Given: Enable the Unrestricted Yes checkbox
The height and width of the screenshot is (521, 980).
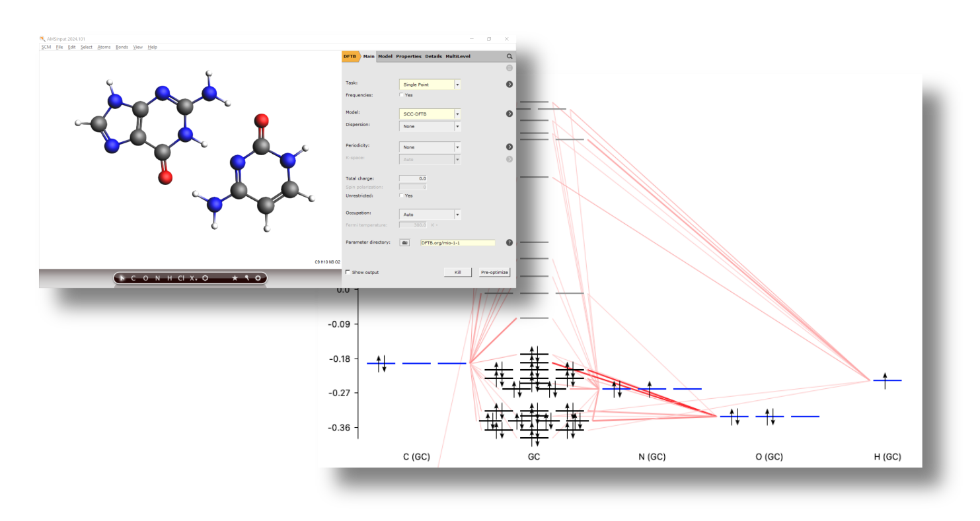Looking at the screenshot, I should [401, 195].
